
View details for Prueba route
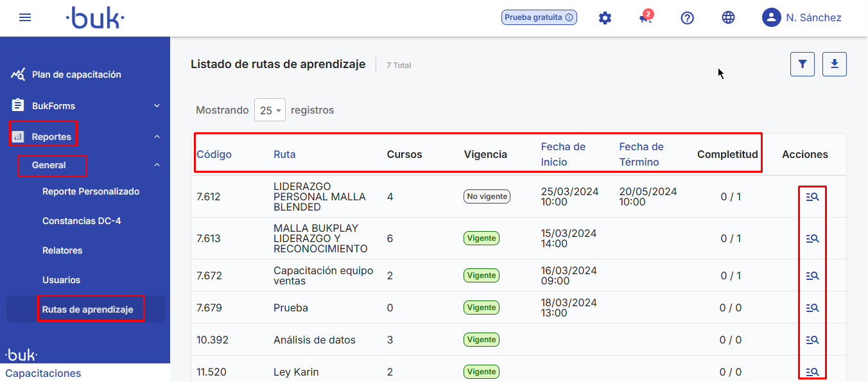pyautogui.click(x=812, y=308)
